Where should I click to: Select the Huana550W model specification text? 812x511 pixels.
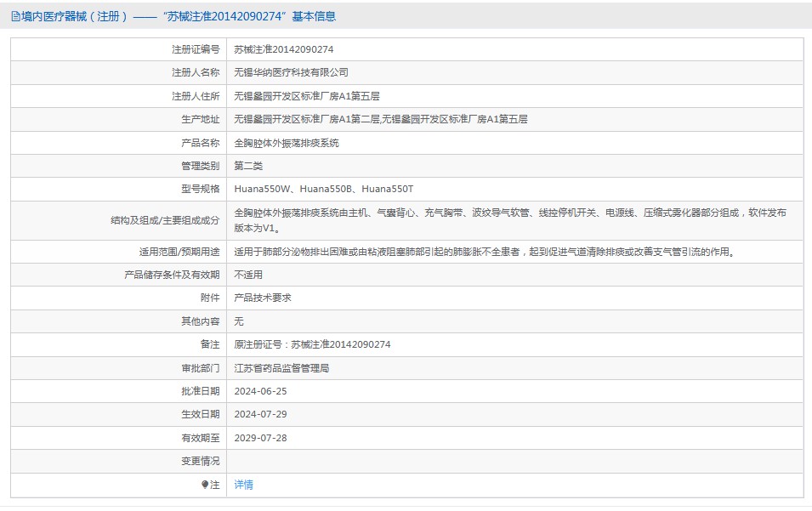[x=324, y=189]
